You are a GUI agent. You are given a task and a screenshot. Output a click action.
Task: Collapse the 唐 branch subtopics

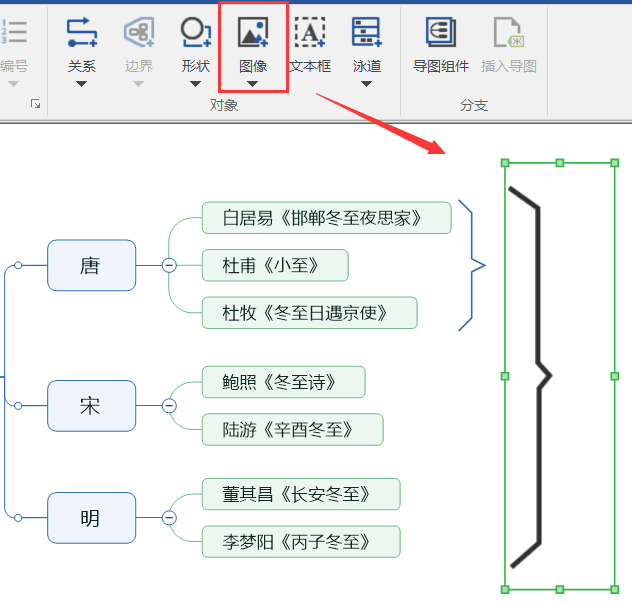point(169,265)
